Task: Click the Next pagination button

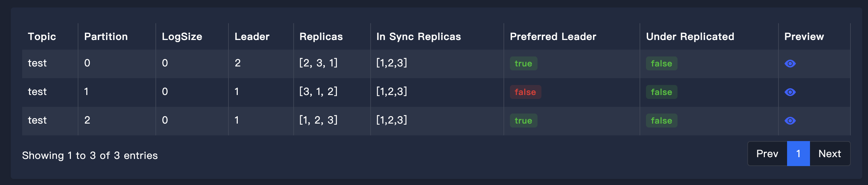Action: click(829, 154)
